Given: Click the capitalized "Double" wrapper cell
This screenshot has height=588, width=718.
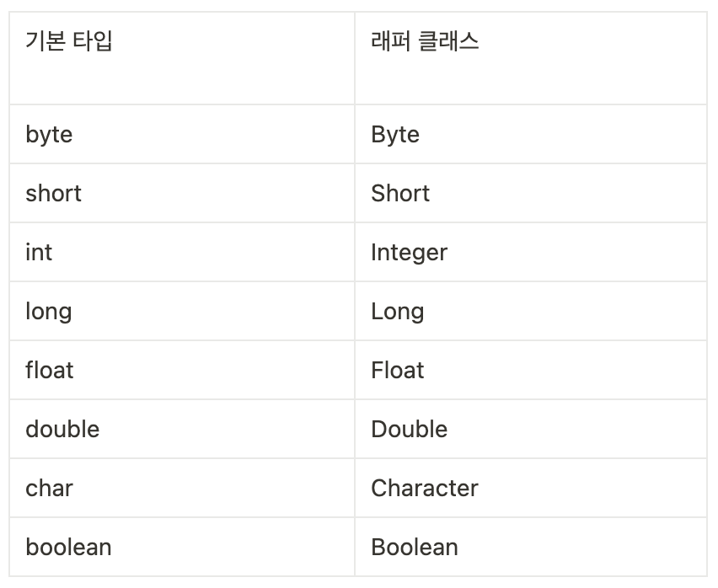Looking at the screenshot, I should coord(409,429).
